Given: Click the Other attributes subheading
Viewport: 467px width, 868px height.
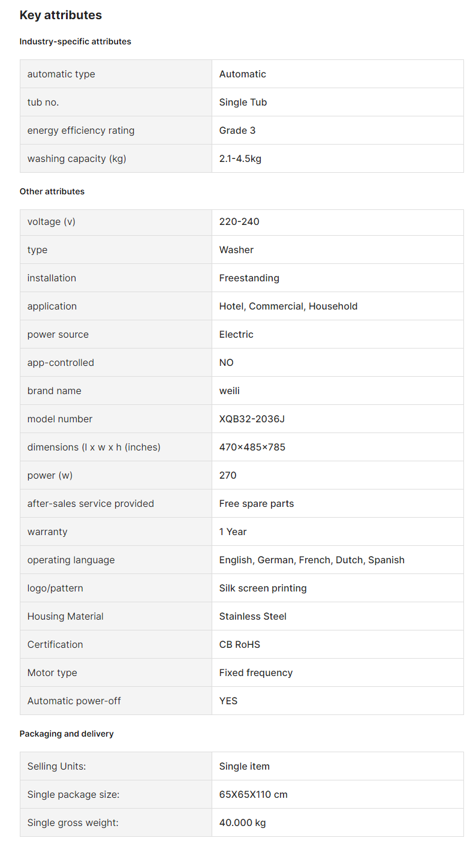Looking at the screenshot, I should point(52,191).
